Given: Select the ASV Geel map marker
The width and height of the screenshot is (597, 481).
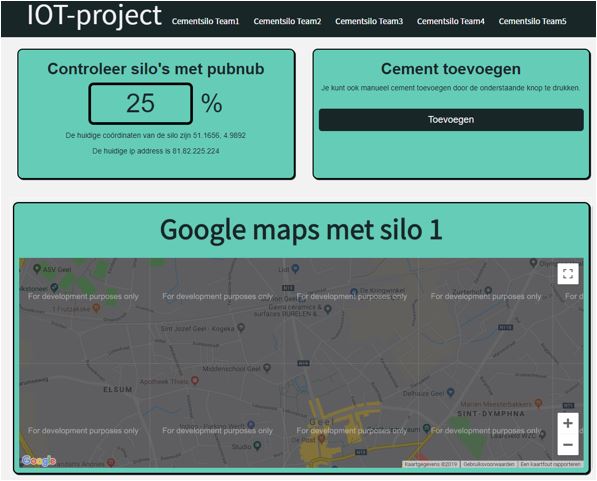Looking at the screenshot, I should click(x=37, y=269).
